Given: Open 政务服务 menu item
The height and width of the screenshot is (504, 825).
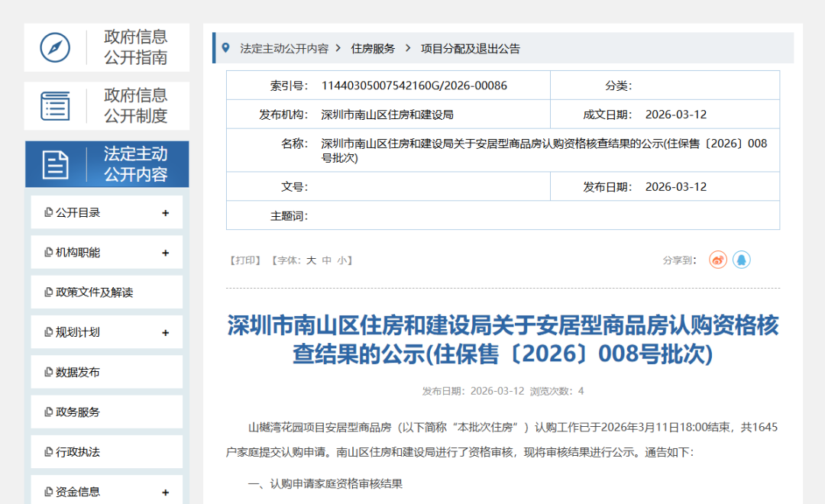Looking at the screenshot, I should click(107, 412).
